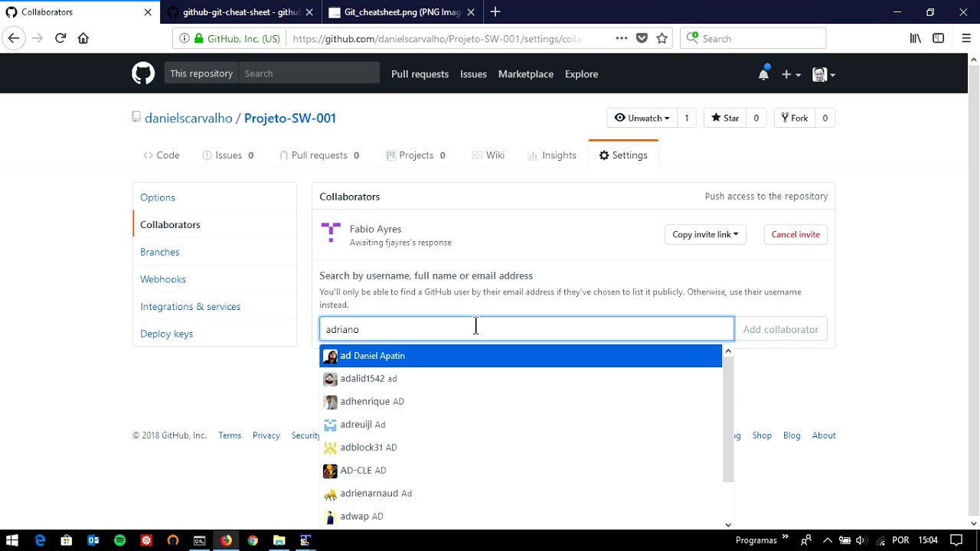
Task: Open the Insights tab
Action: click(x=552, y=155)
